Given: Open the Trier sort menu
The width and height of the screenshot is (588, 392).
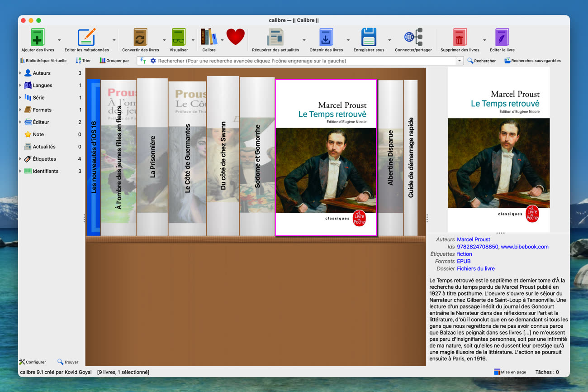Looking at the screenshot, I should [x=83, y=61].
